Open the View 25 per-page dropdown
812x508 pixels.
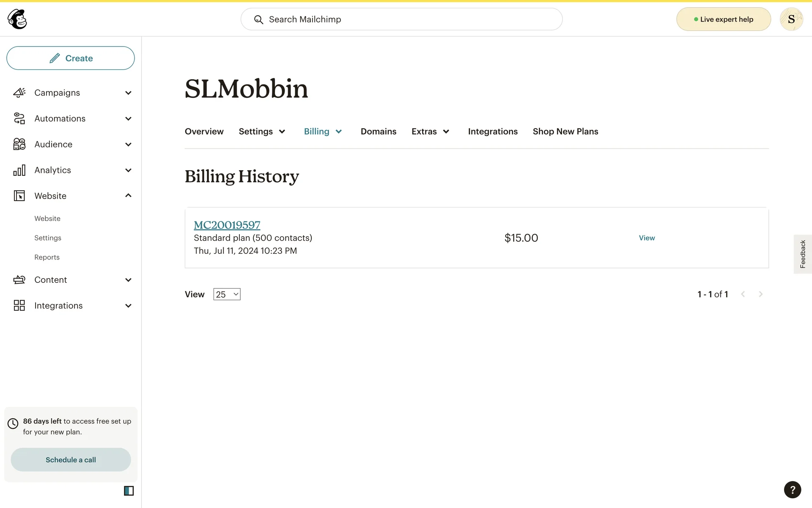(227, 294)
